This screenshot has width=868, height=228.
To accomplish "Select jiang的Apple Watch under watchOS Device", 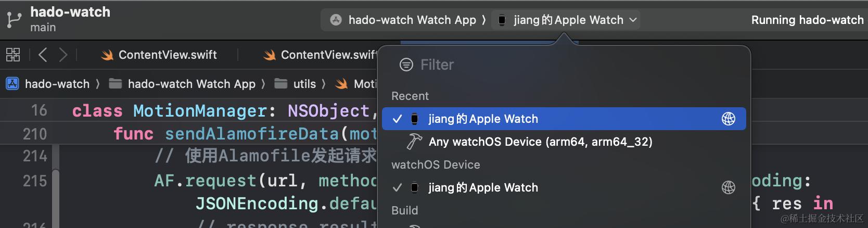I will click(x=564, y=187).
